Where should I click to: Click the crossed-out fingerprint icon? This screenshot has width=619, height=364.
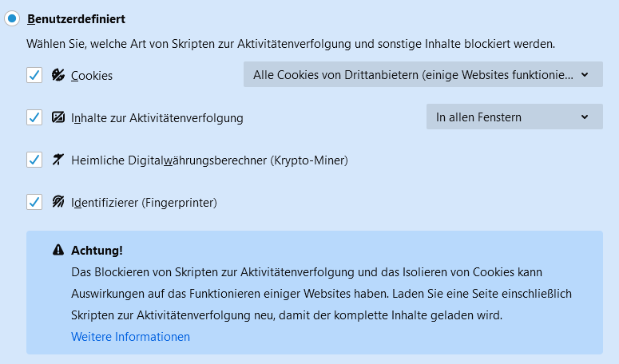[58, 201]
